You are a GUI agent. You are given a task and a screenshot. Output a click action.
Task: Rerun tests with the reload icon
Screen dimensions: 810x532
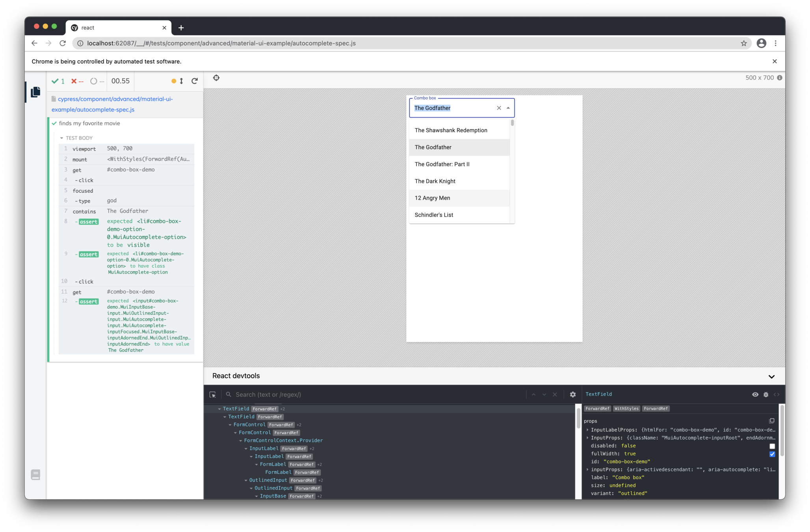click(x=195, y=81)
